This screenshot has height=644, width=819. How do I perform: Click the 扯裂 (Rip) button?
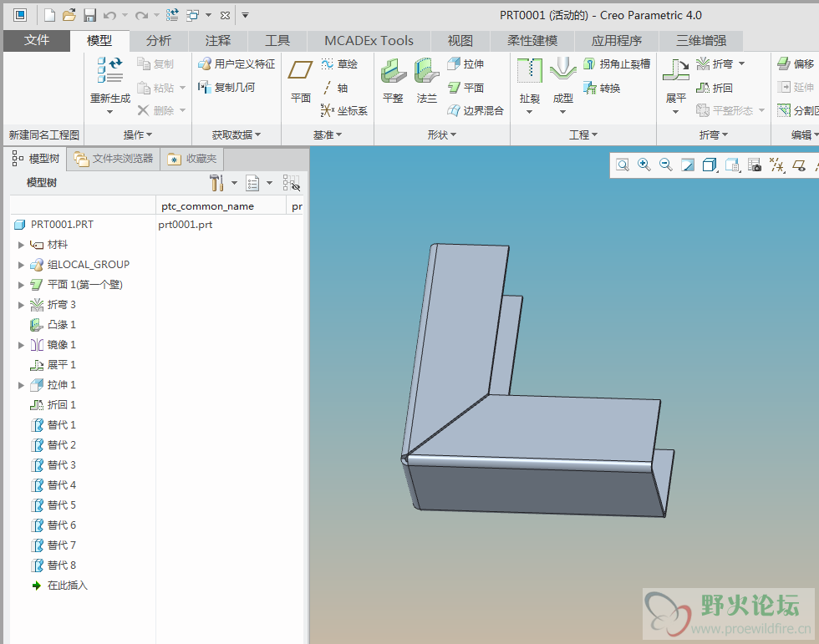[x=530, y=85]
